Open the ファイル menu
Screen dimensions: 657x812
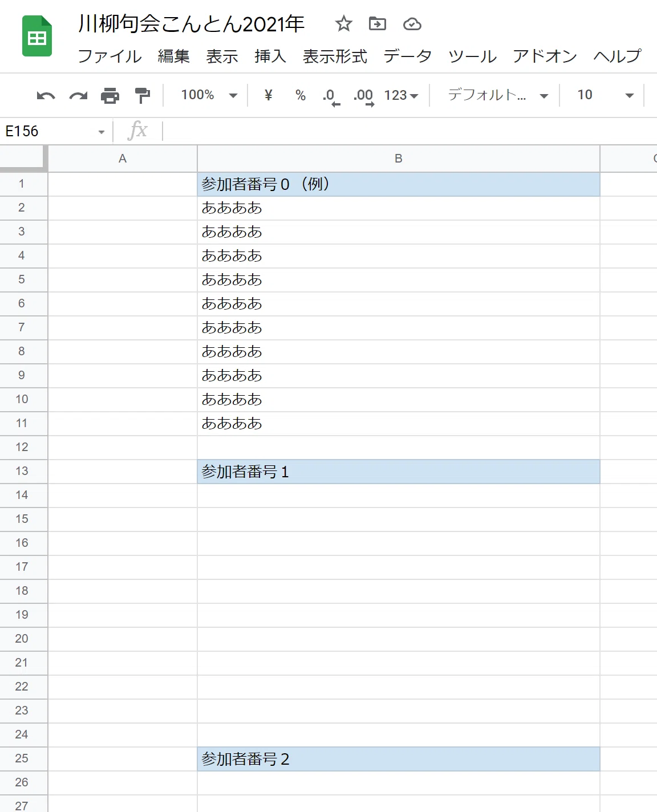pyautogui.click(x=109, y=56)
